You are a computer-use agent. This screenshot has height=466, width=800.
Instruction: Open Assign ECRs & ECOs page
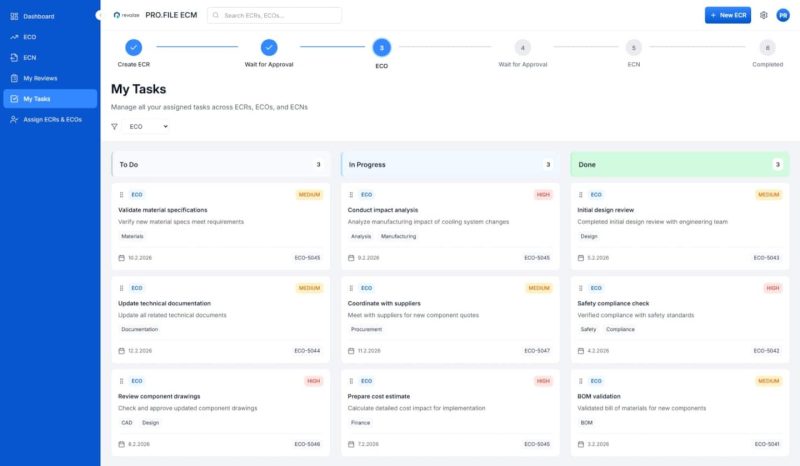pos(50,119)
